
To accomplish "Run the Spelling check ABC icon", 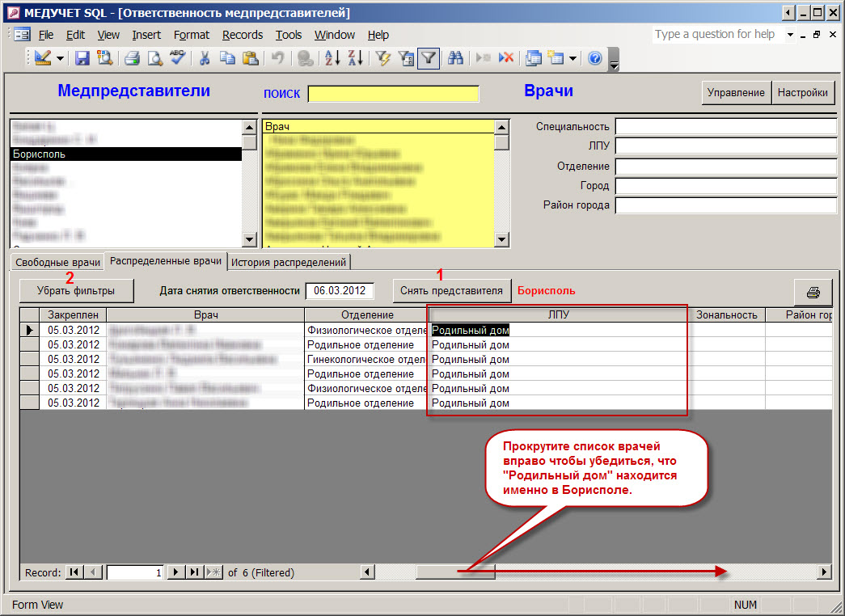I will [x=177, y=57].
